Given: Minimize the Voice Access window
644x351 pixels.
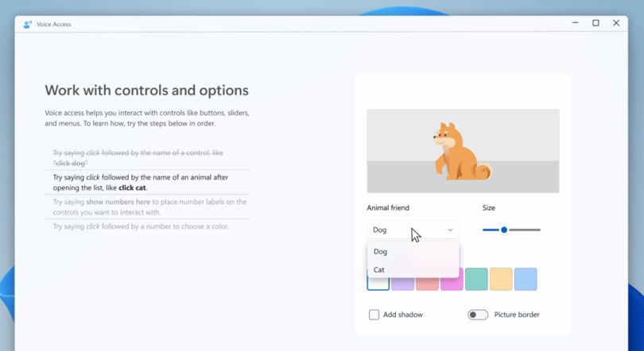Looking at the screenshot, I should pyautogui.click(x=576, y=23).
